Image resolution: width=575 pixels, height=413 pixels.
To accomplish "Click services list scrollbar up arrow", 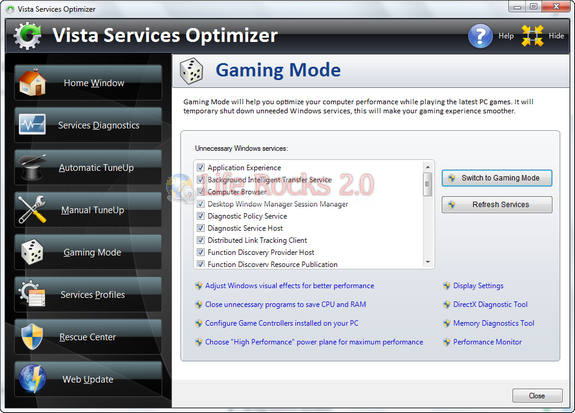I will [x=428, y=167].
